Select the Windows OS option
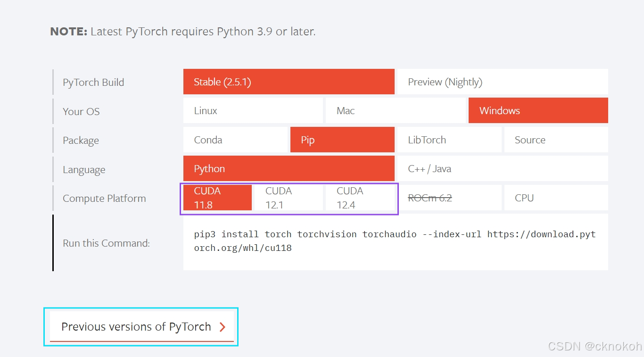The width and height of the screenshot is (644, 357). (x=538, y=110)
